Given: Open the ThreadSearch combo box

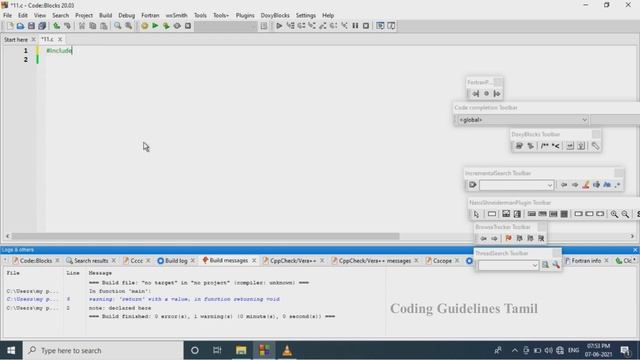Looking at the screenshot, I should click(x=508, y=265).
